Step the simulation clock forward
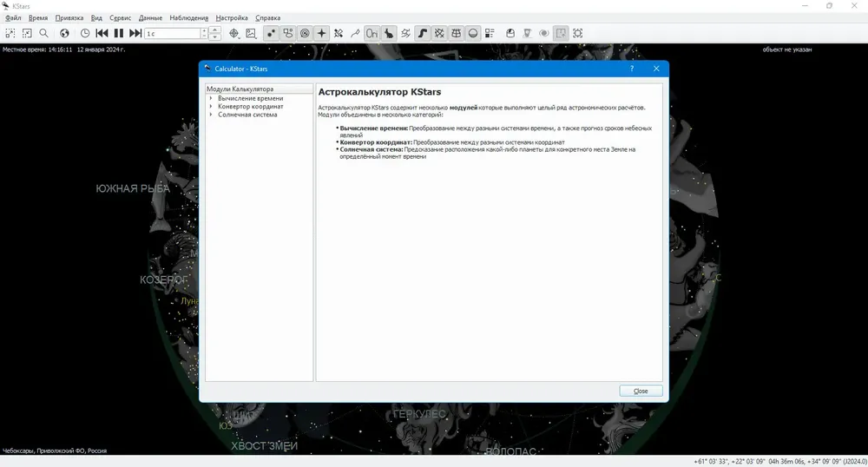 (135, 33)
